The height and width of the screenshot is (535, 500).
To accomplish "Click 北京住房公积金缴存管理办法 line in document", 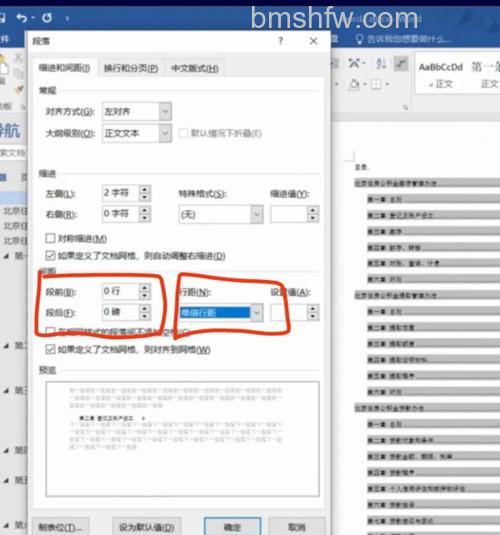I will click(x=396, y=183).
